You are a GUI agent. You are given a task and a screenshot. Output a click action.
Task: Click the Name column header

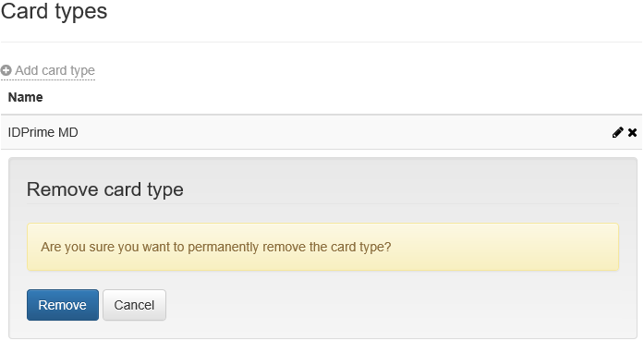[x=26, y=97]
